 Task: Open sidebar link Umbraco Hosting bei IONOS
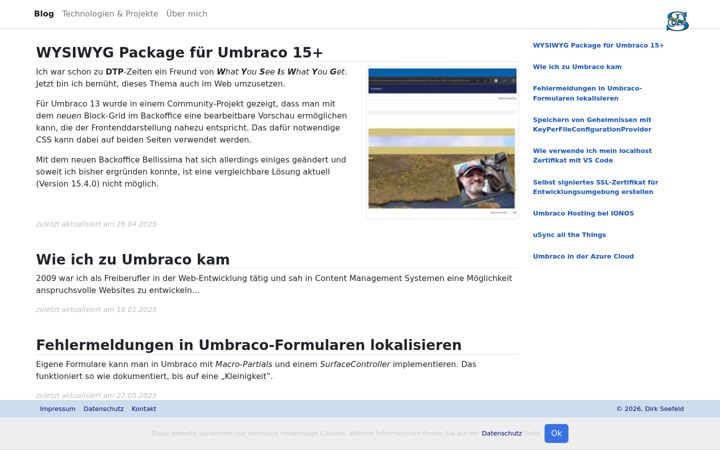coord(583,214)
